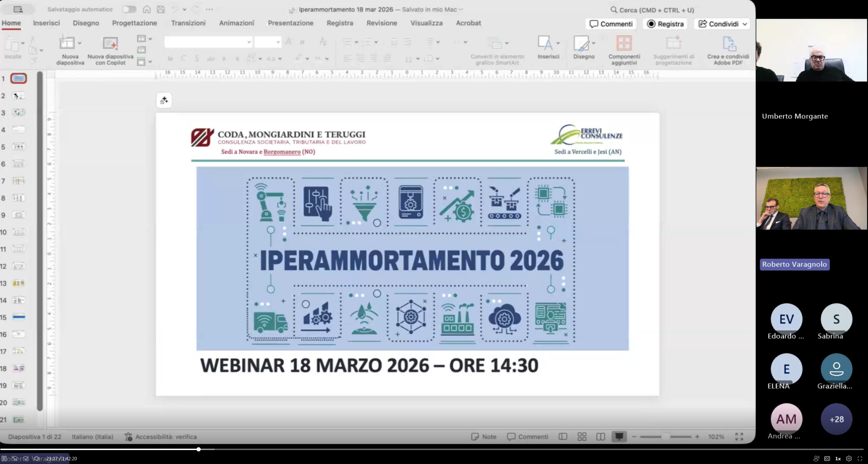Toggle fullscreen video icon

click(x=859, y=459)
